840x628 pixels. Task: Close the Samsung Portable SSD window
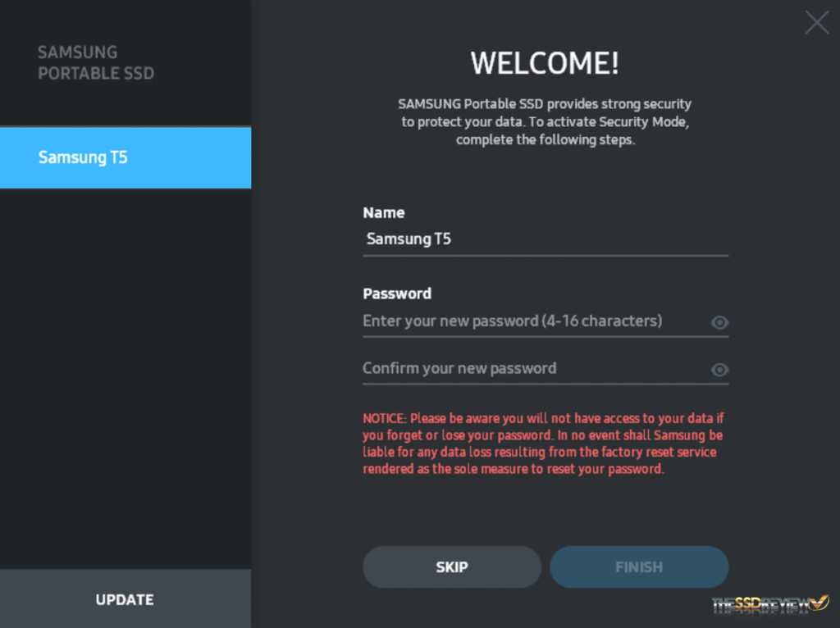tap(816, 22)
